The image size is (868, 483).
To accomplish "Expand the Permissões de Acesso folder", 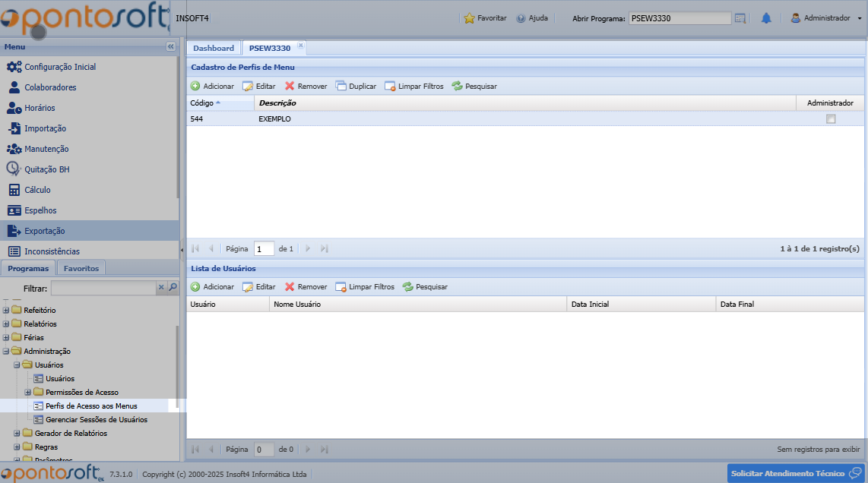I will pyautogui.click(x=28, y=393).
